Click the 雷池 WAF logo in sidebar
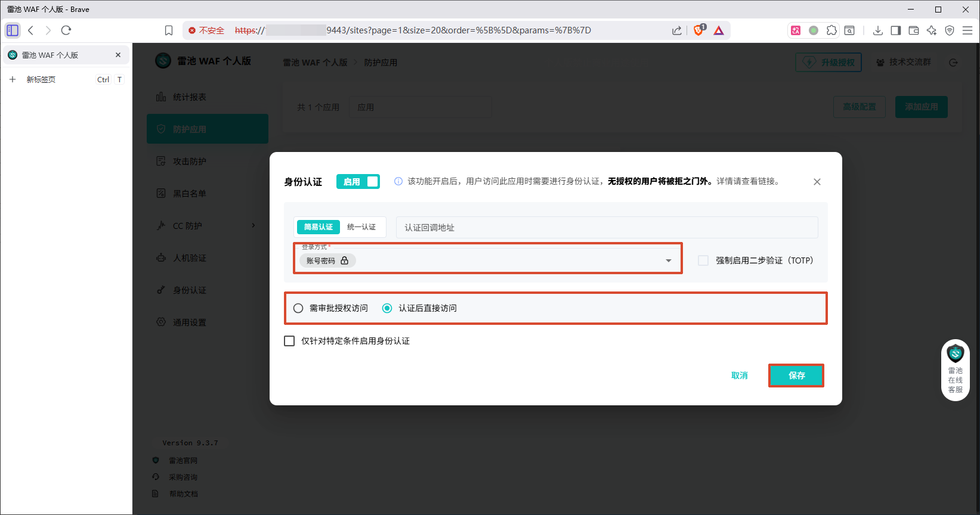 pyautogui.click(x=163, y=61)
